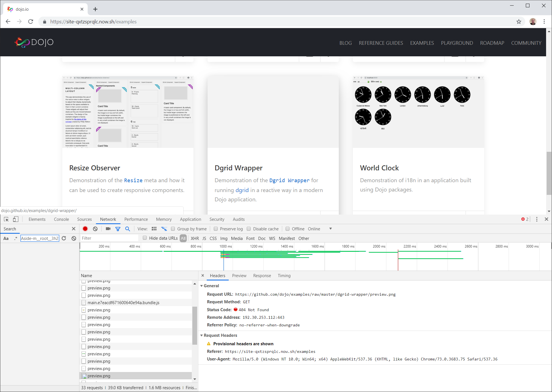552x392 pixels.
Task: Click the network search magnifier icon
Action: tap(128, 229)
